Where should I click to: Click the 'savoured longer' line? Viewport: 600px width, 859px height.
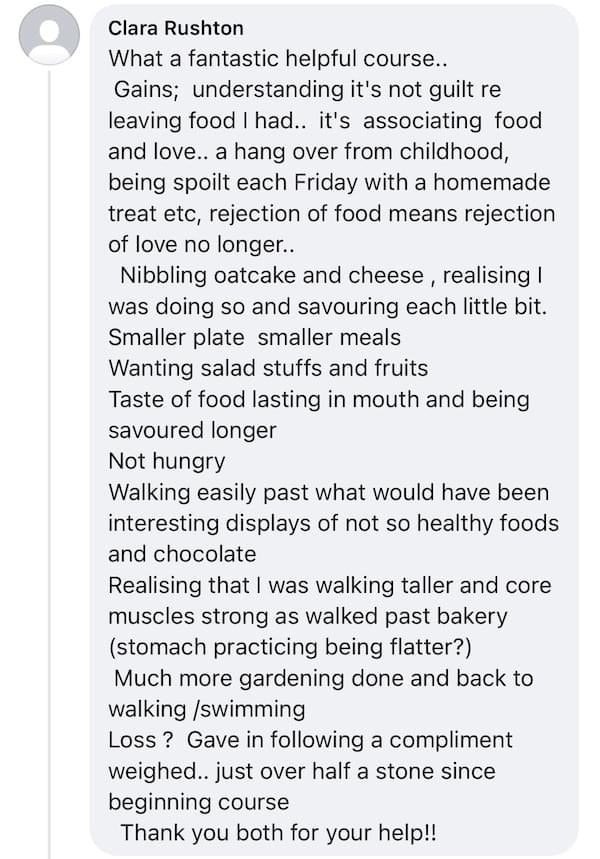[x=192, y=430]
